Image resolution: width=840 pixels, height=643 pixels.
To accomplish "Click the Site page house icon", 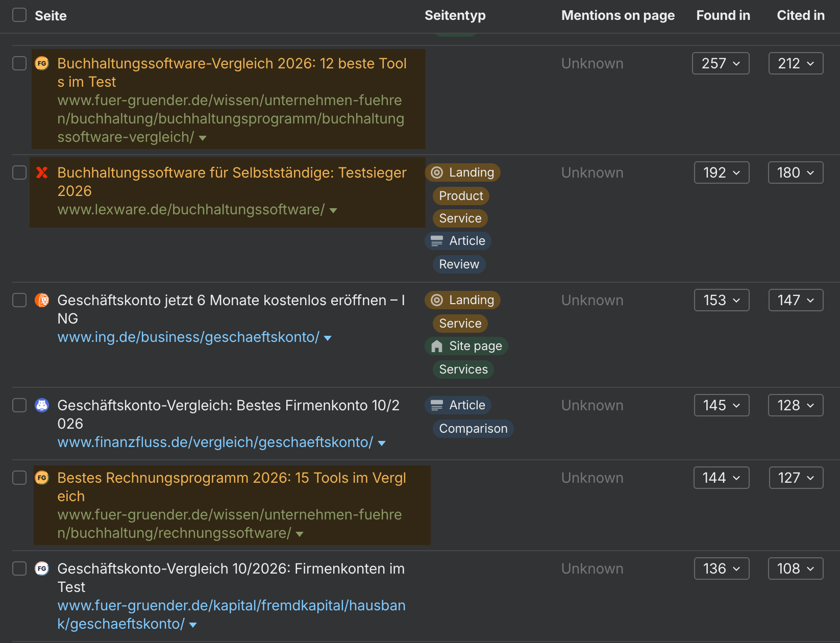I will click(437, 346).
